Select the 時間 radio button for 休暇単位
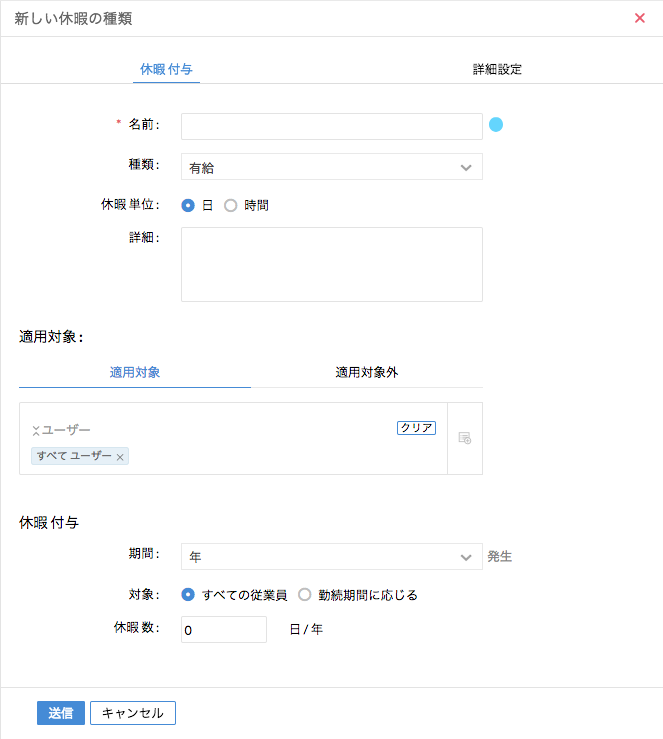Screen dimensions: 663x739 (x=230, y=205)
